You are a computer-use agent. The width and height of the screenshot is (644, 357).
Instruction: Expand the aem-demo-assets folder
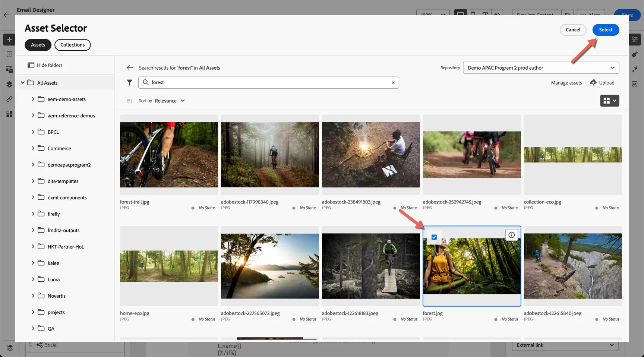[x=33, y=99]
